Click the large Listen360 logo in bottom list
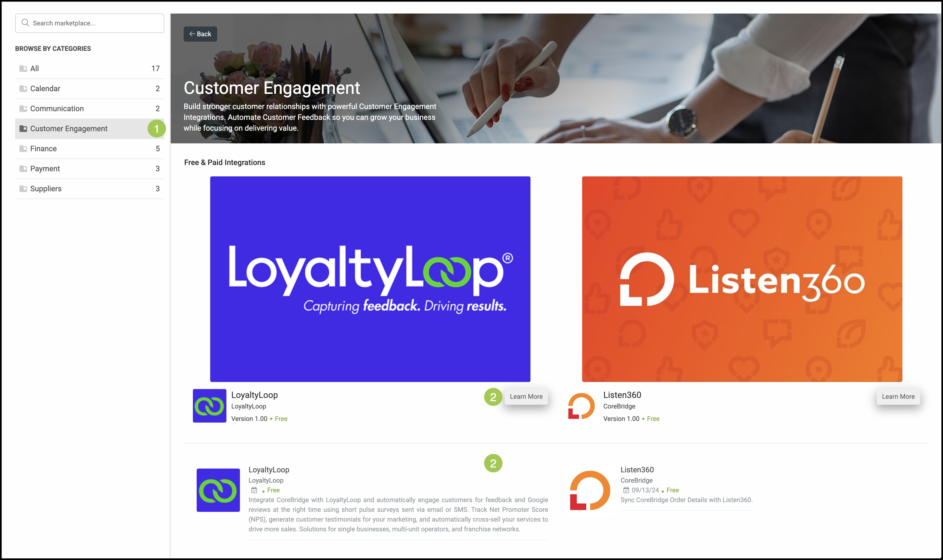Viewport: 943px width, 560px height. coord(590,490)
